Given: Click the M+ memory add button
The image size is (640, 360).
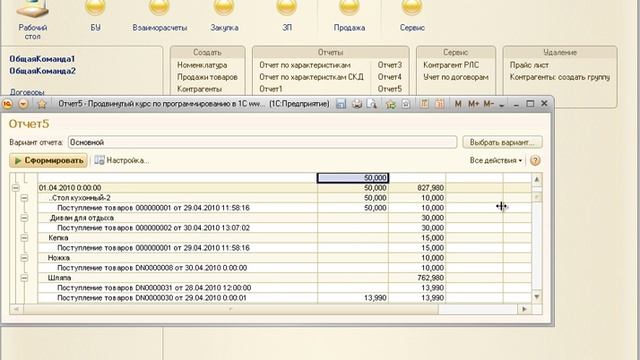Looking at the screenshot, I should pos(473,104).
